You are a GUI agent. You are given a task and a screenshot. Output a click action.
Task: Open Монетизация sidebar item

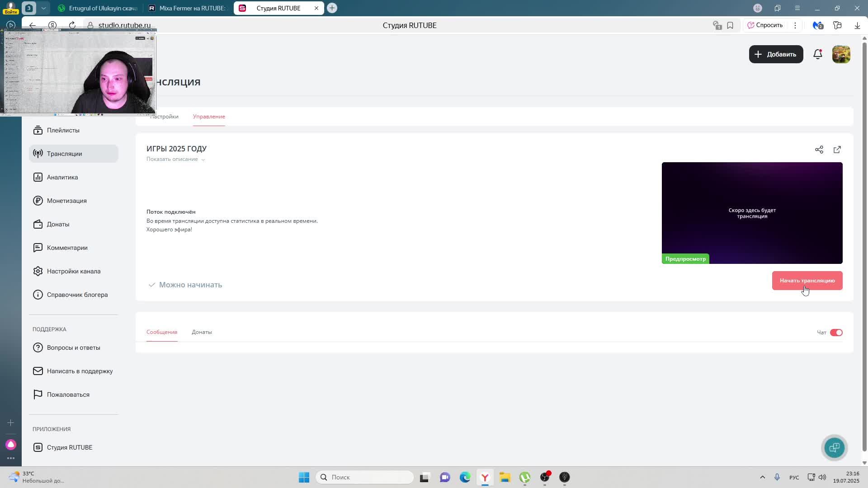click(x=66, y=201)
